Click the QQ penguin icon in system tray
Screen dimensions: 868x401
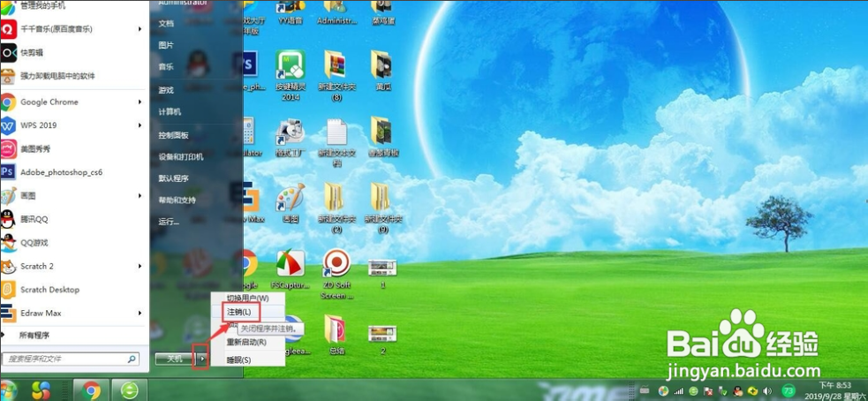pyautogui.click(x=738, y=391)
